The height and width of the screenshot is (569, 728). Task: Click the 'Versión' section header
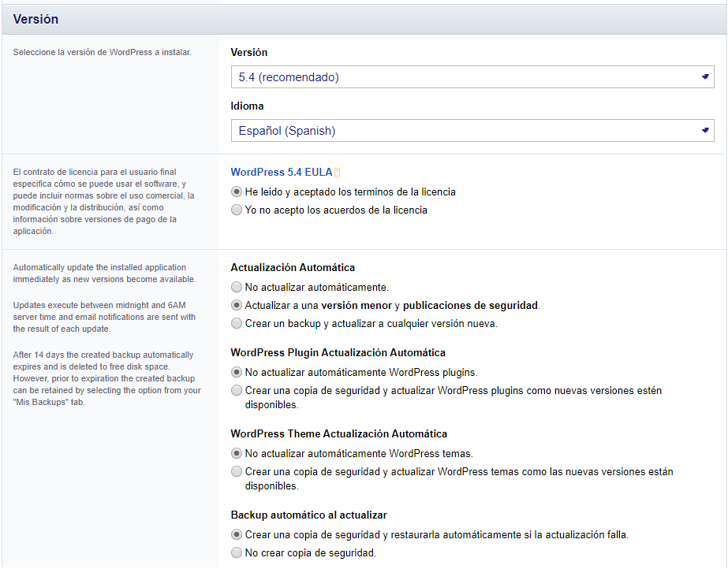click(364, 20)
